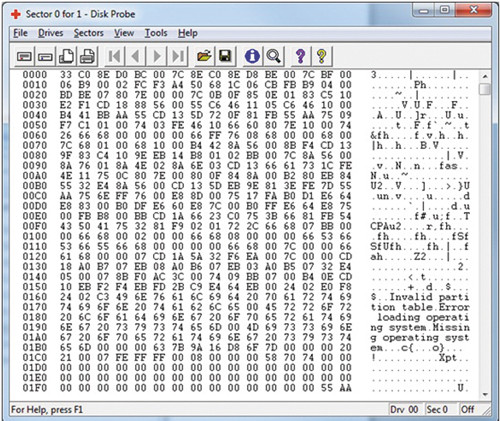500x421 pixels.
Task: Click ASCII text 'loading operati'
Action: pyautogui.click(x=423, y=317)
